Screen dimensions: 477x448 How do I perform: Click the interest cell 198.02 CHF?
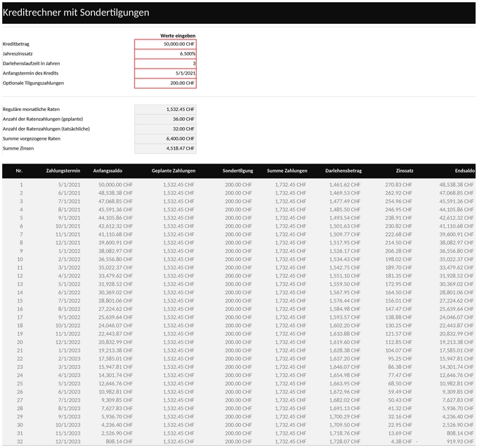pyautogui.click(x=398, y=259)
